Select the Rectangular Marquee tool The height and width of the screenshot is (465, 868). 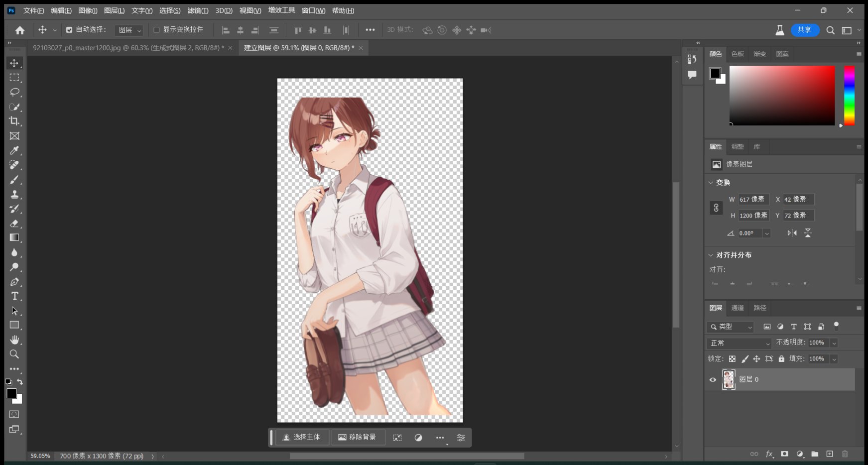point(14,78)
